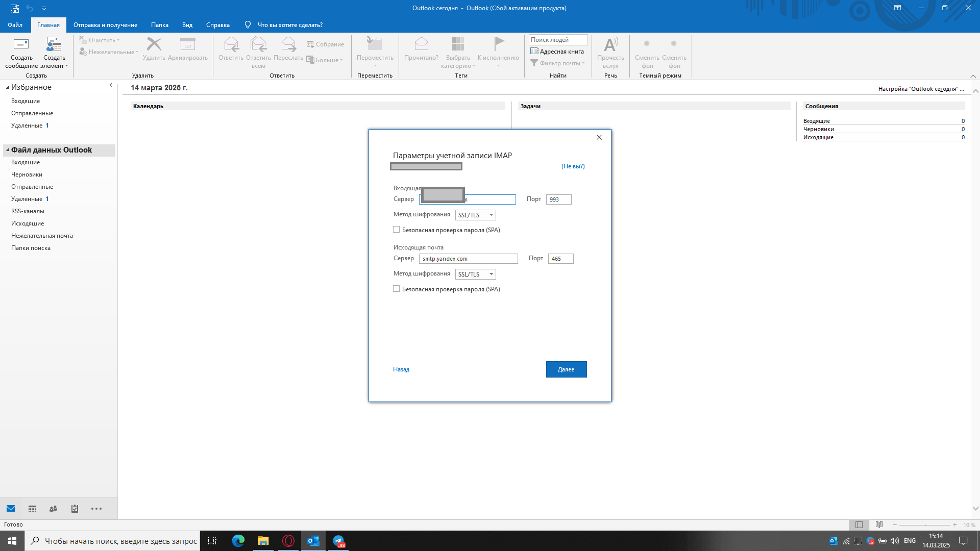This screenshot has height=551, width=980.
Task: Click zoom in plus in status bar
Action: coord(954,525)
